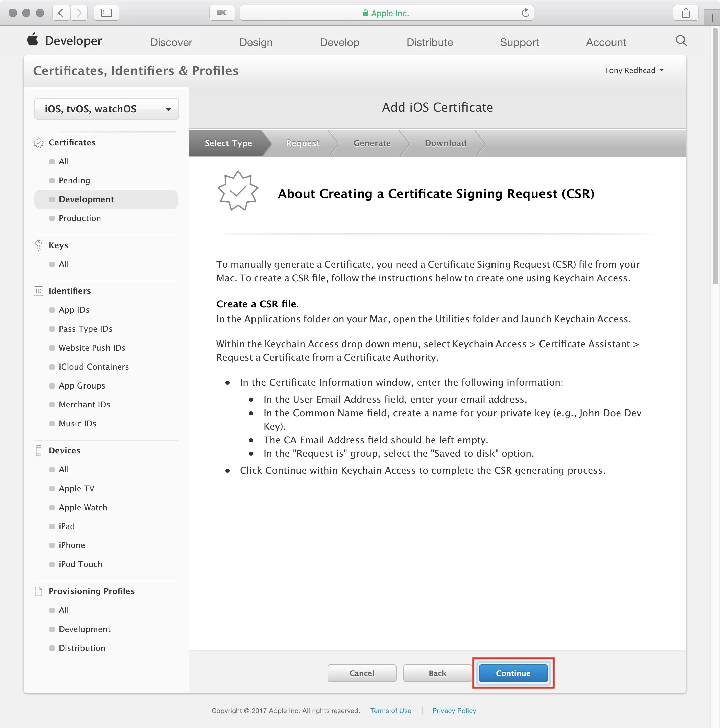Image resolution: width=720 pixels, height=728 pixels.
Task: Click the Certificates section seal icon
Action: click(39, 143)
